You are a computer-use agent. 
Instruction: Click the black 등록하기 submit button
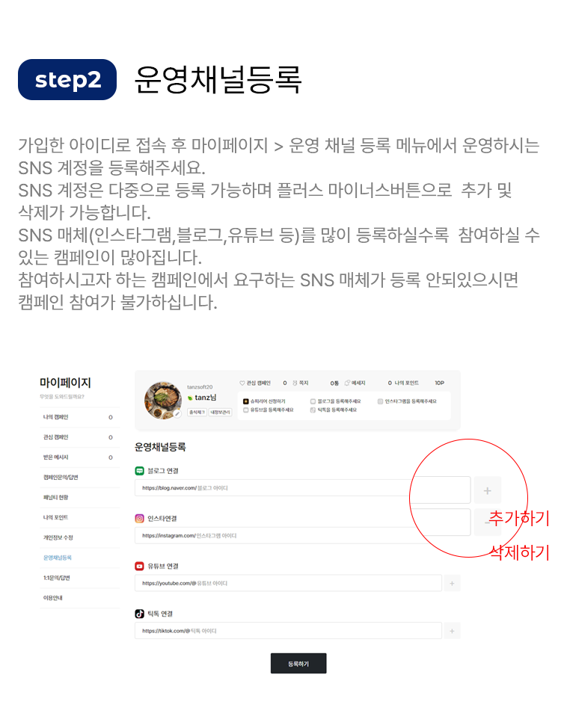click(x=298, y=664)
